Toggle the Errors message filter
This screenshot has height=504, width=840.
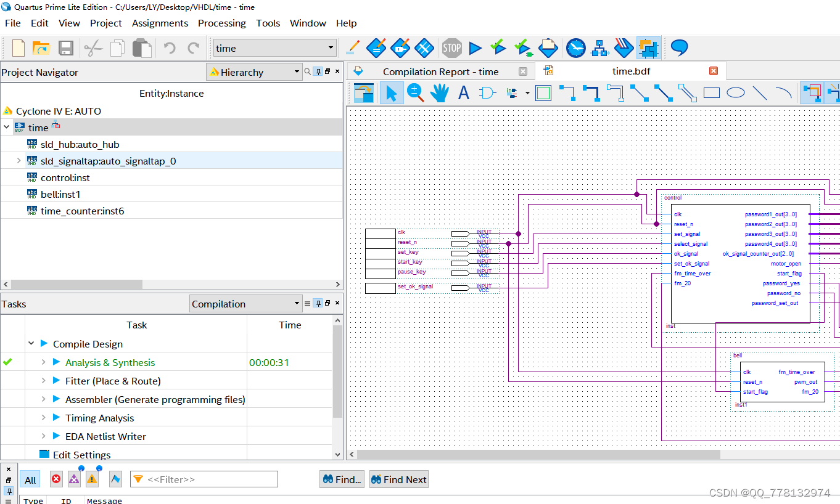56,479
